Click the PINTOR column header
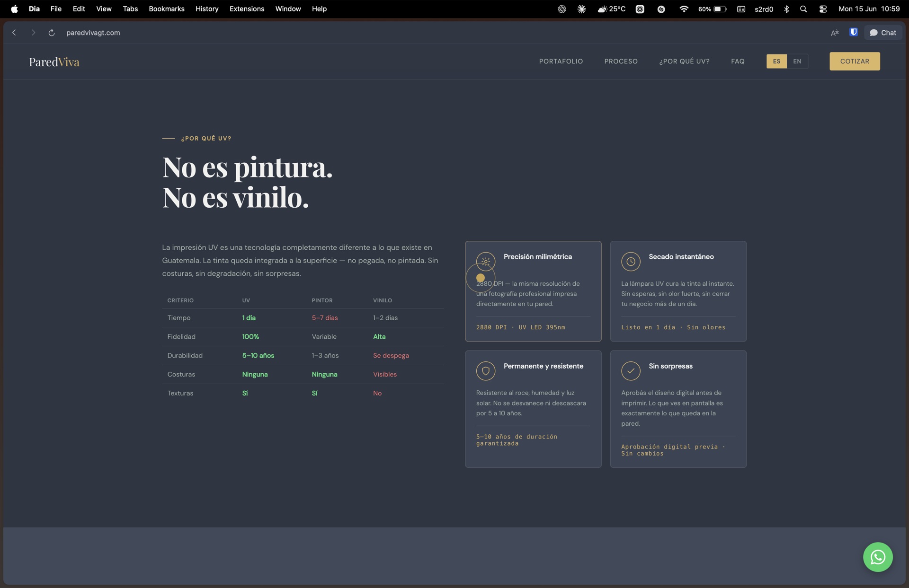The width and height of the screenshot is (909, 588). point(322,300)
